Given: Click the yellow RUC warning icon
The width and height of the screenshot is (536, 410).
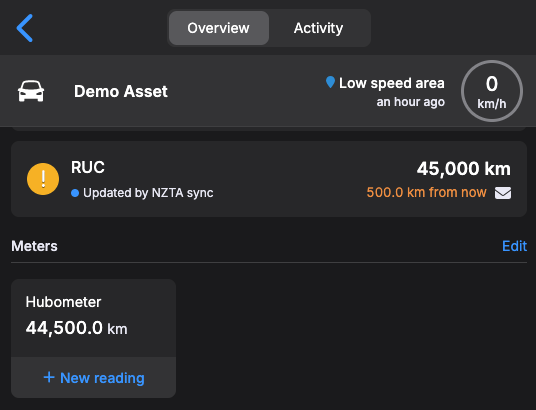Looking at the screenshot, I should (x=43, y=179).
